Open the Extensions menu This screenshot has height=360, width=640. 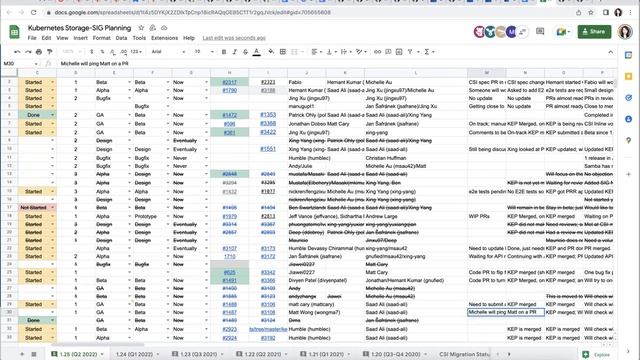(x=164, y=38)
